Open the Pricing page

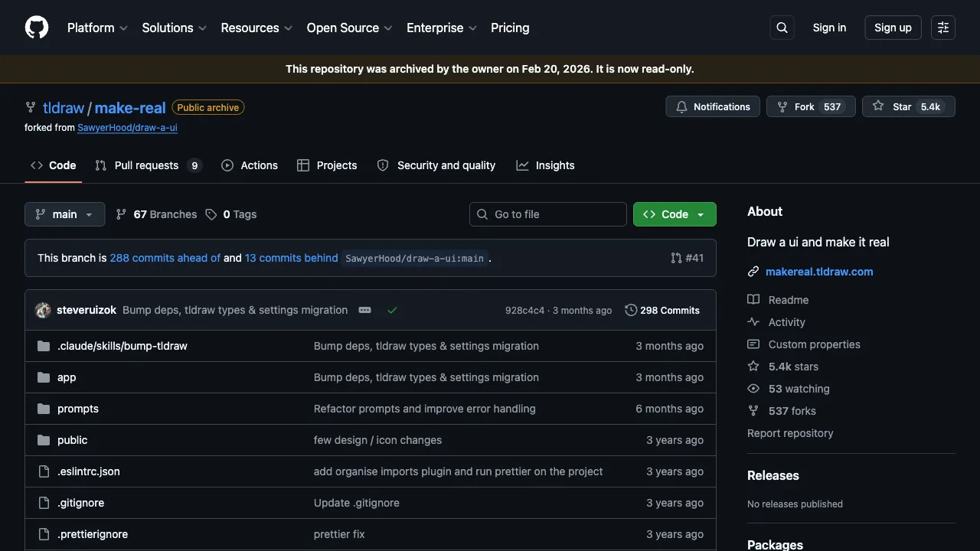[x=510, y=28]
